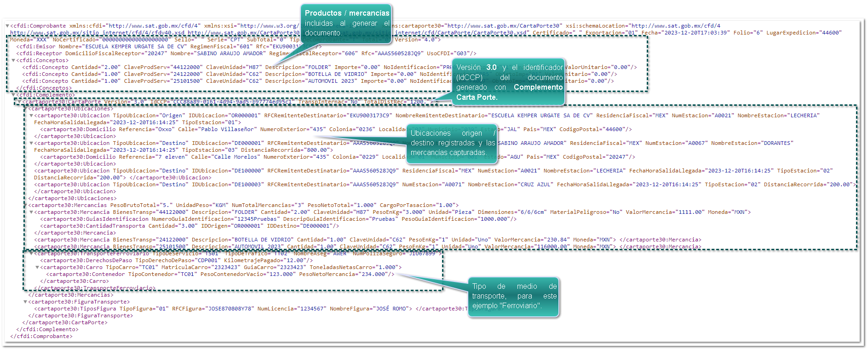
Task: Click the 'Productos / mercancías' callout box
Action: pyautogui.click(x=347, y=23)
